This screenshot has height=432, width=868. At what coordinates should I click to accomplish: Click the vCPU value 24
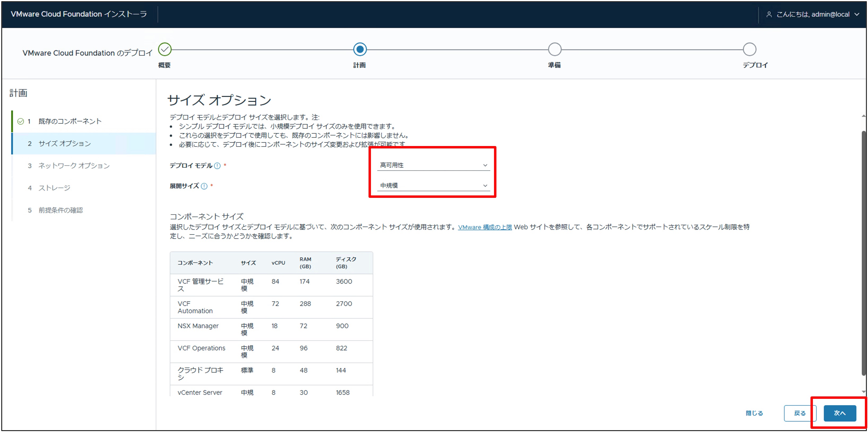(x=275, y=348)
